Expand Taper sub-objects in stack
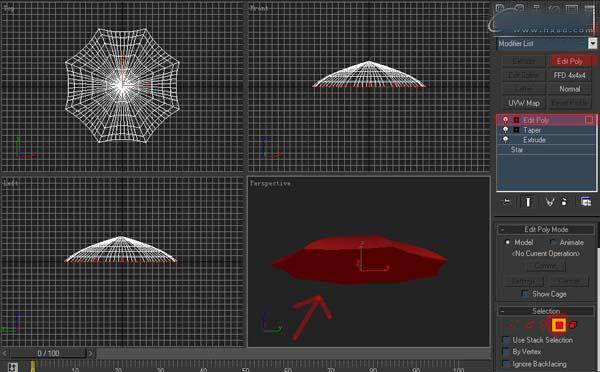This screenshot has height=372, width=600. (x=516, y=130)
